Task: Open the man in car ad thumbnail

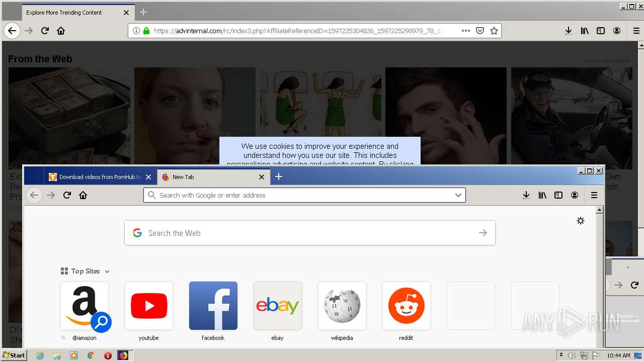Action: tap(572, 118)
